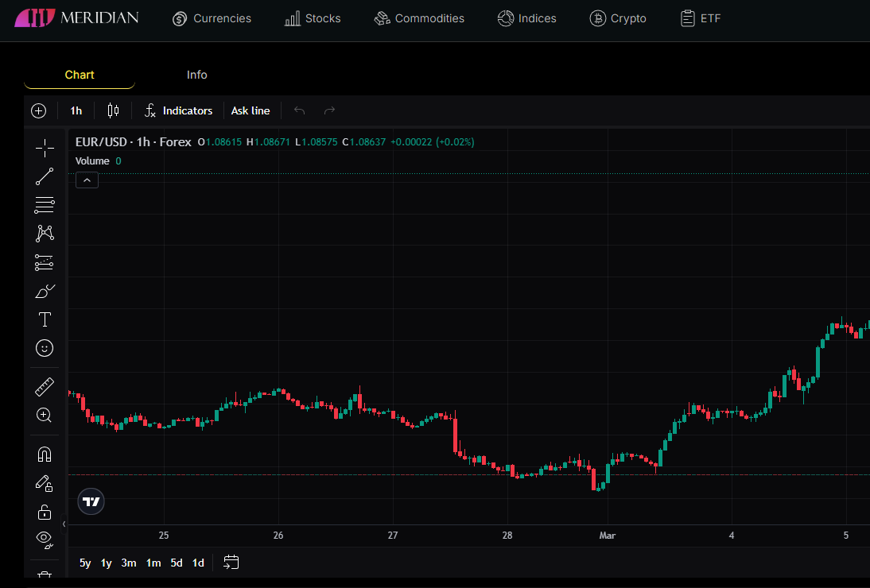Screen dimensions: 870x588
Task: Select the ruler measure tool
Action: (x=45, y=387)
